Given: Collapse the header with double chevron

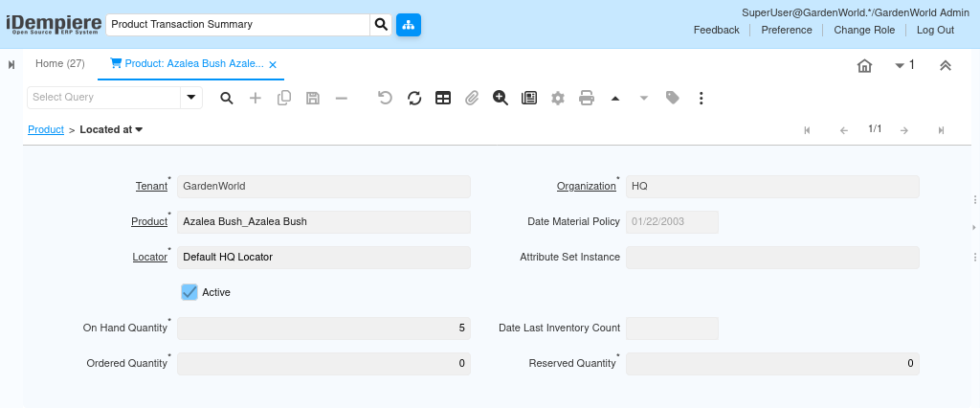Looking at the screenshot, I should coord(945,66).
